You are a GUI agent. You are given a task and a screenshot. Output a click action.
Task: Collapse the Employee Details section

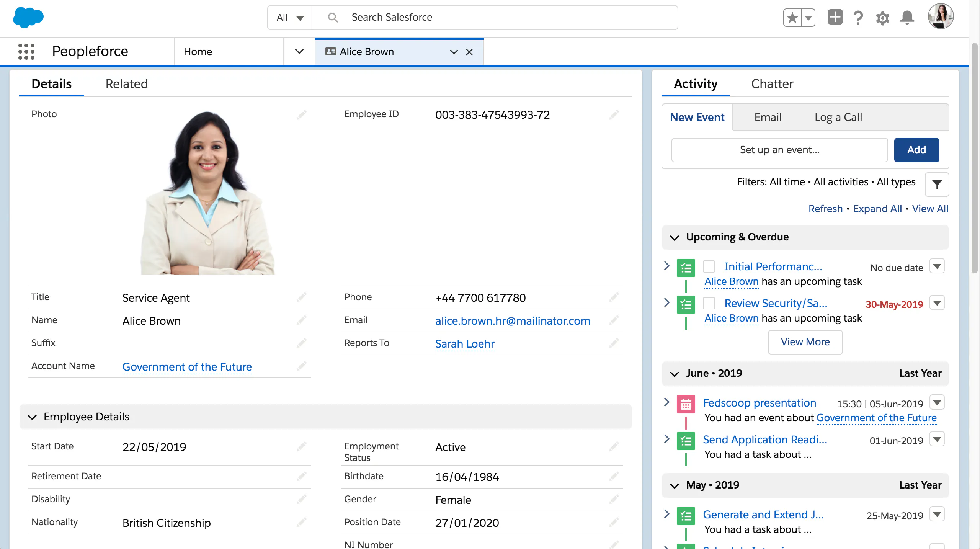click(x=33, y=417)
